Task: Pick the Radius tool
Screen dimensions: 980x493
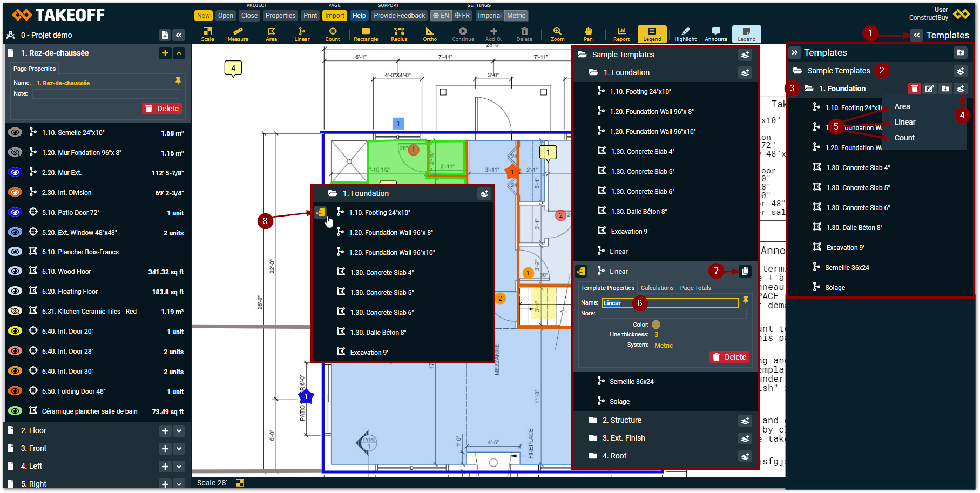Action: click(399, 34)
